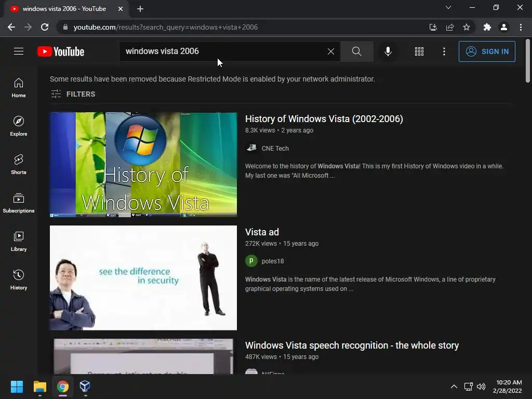Click the SIGN IN button

coord(487,51)
